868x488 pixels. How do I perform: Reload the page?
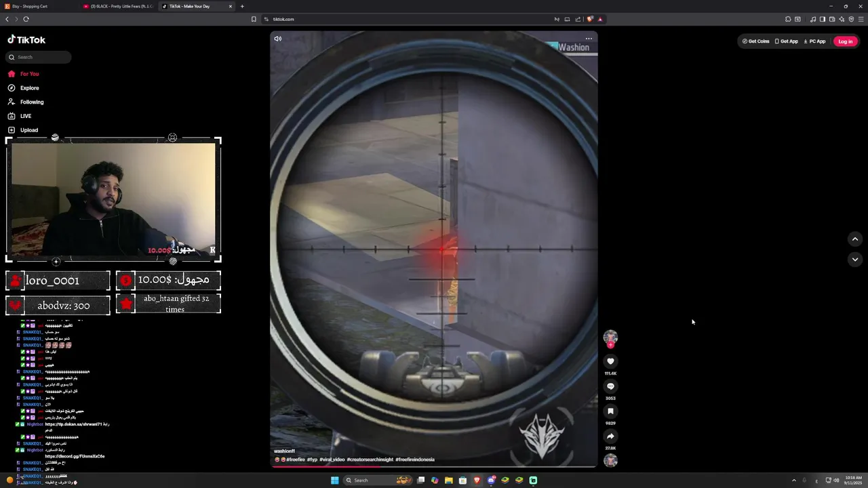[26, 19]
